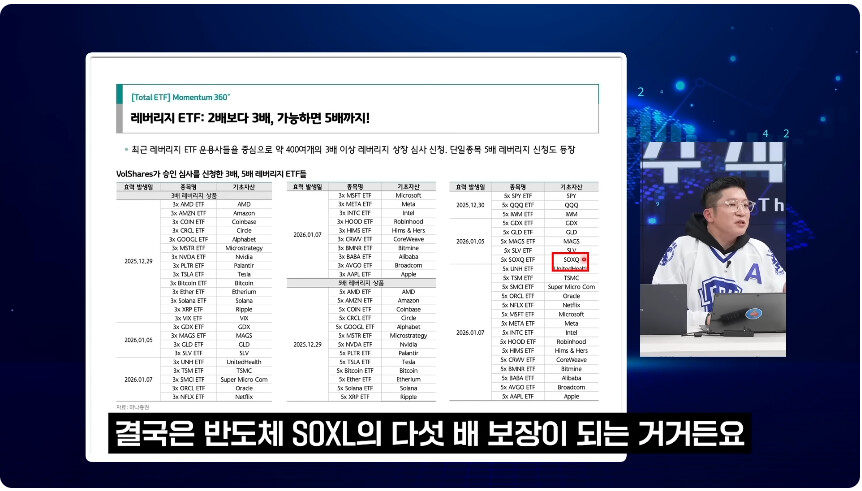Select the '3x AAPL ETF' cell
The height and width of the screenshot is (491, 862).
[x=355, y=274]
